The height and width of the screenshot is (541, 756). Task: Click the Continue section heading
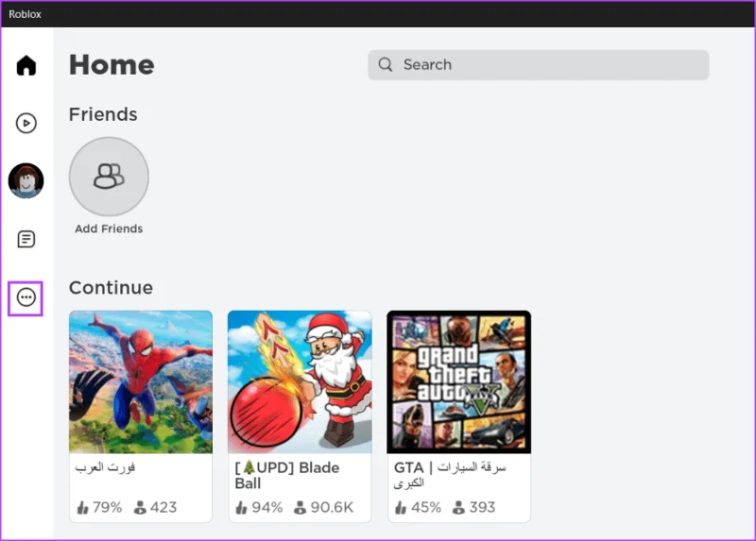pos(111,288)
